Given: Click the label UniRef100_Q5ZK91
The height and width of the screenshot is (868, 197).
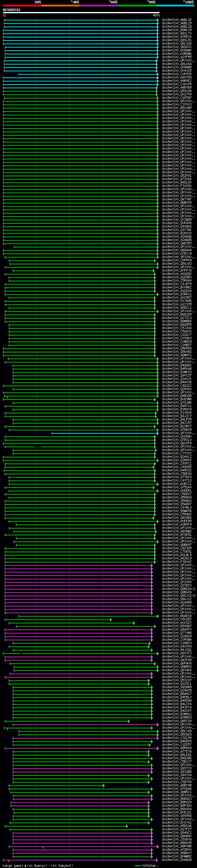Looking at the screenshot, I should coord(177,176).
